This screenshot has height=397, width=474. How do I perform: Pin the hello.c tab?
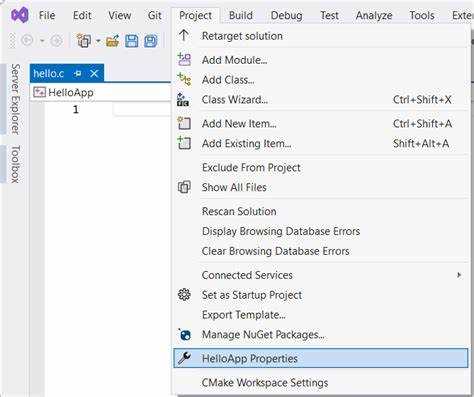(78, 73)
